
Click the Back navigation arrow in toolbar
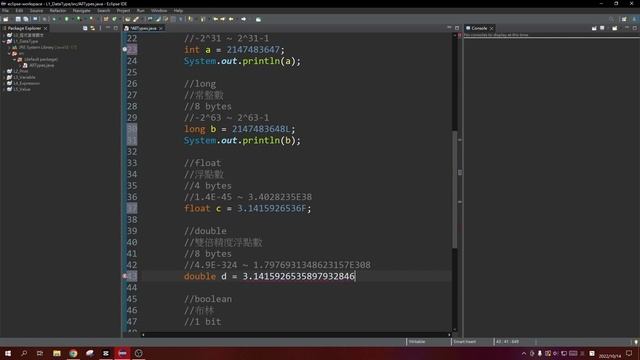(231, 19)
